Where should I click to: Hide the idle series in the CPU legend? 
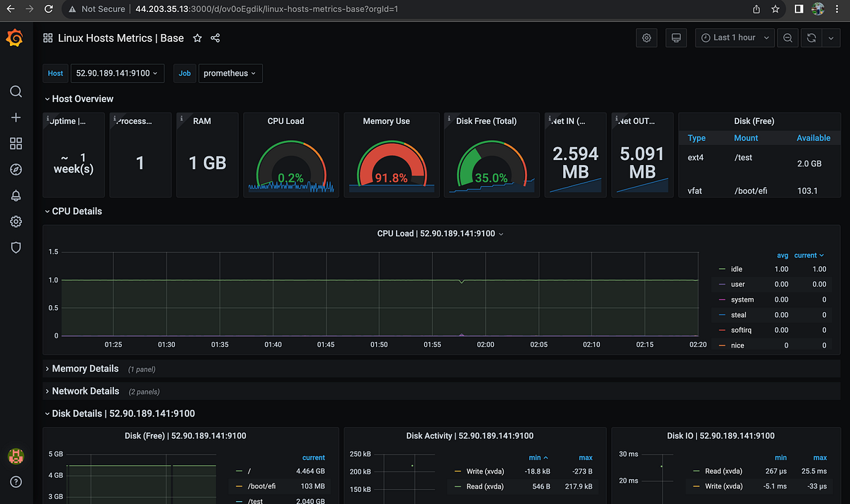pyautogui.click(x=737, y=269)
